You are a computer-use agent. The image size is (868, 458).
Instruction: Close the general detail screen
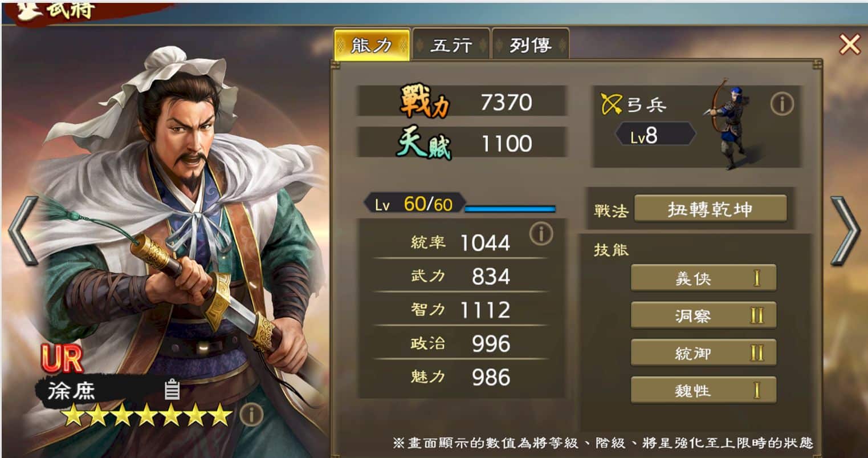849,44
